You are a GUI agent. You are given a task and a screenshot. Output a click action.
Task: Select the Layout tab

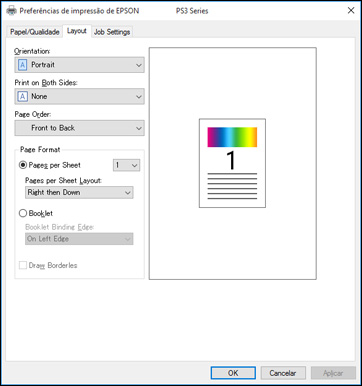pos(77,31)
